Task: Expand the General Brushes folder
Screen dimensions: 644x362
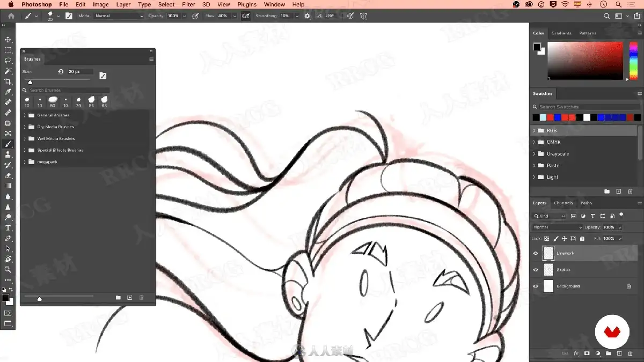Action: point(25,115)
